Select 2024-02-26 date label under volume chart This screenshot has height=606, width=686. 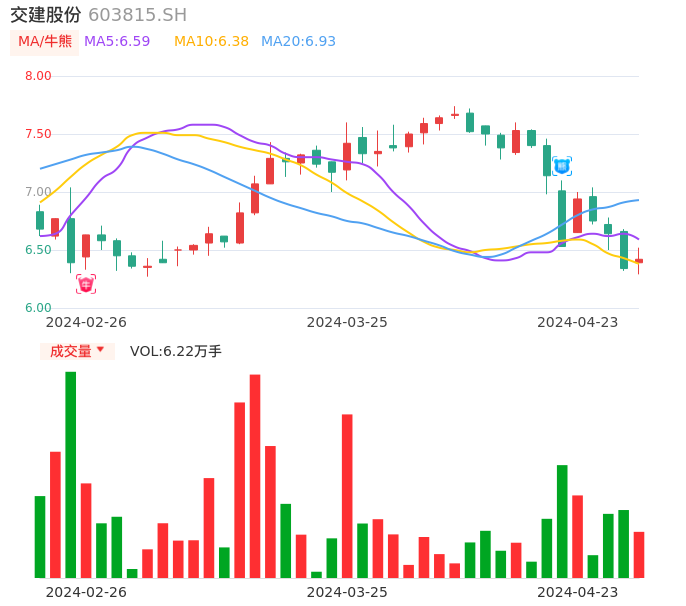pyautogui.click(x=86, y=592)
